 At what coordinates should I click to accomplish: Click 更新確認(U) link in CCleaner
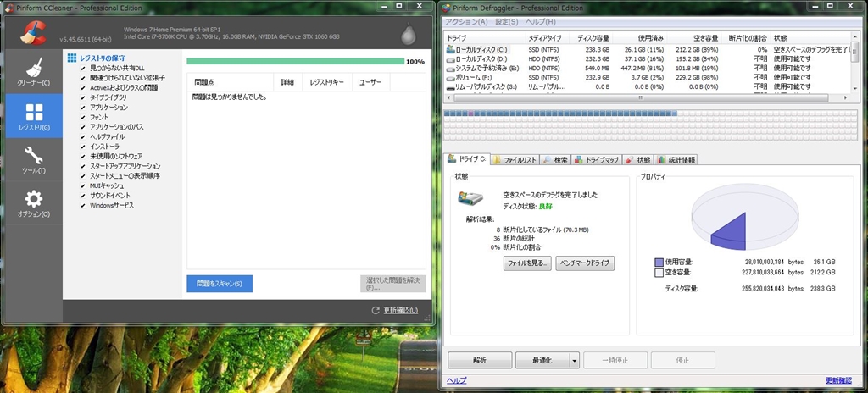401,311
